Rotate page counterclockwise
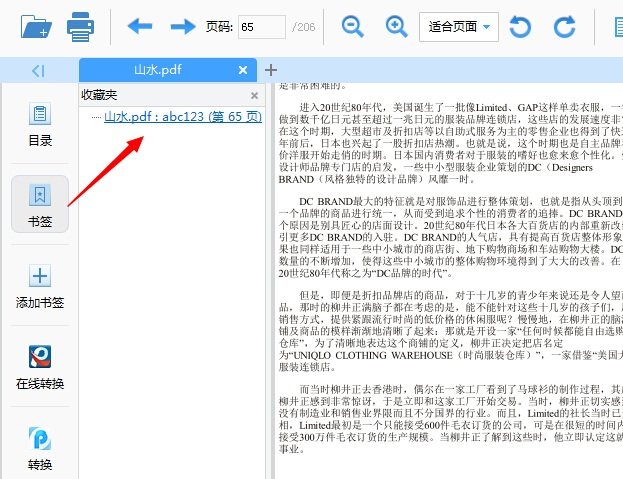The width and height of the screenshot is (623, 479). pyautogui.click(x=520, y=27)
